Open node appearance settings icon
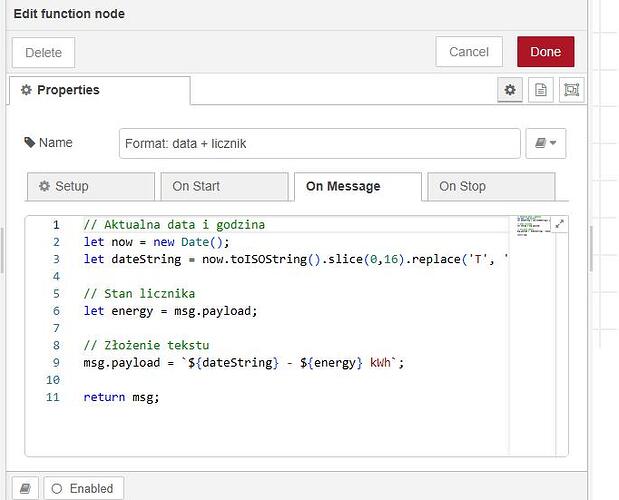 pos(571,90)
